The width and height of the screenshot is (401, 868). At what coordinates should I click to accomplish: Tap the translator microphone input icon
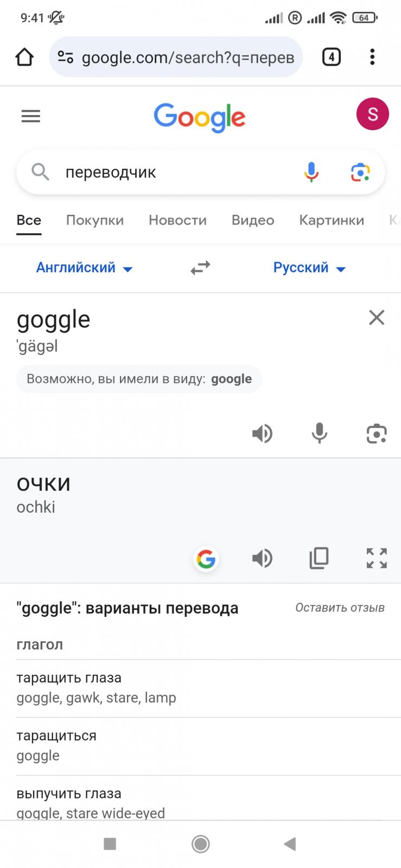[320, 433]
